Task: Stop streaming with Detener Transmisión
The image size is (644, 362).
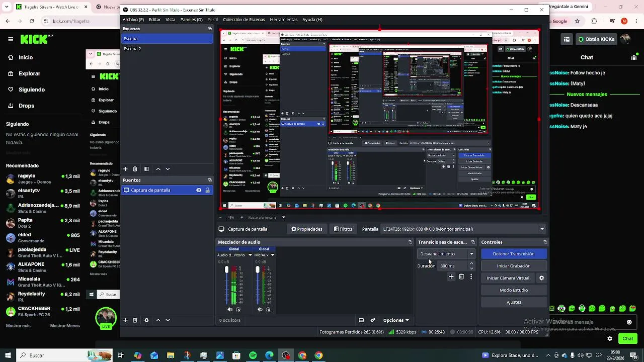Action: click(x=514, y=254)
